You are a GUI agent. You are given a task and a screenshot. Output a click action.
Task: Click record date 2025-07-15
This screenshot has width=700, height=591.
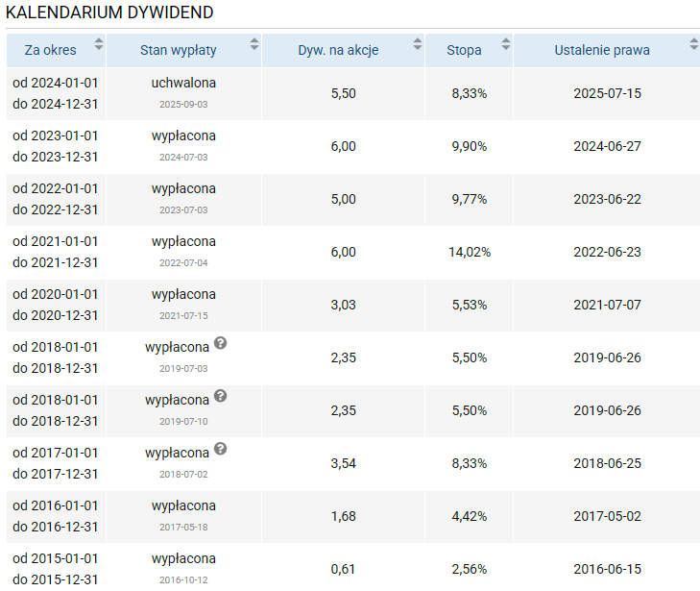click(x=607, y=93)
